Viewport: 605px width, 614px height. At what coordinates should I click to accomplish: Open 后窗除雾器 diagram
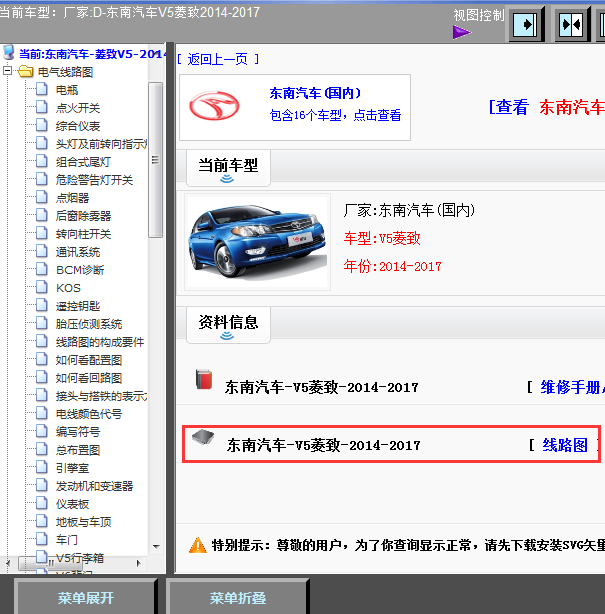[x=83, y=216]
